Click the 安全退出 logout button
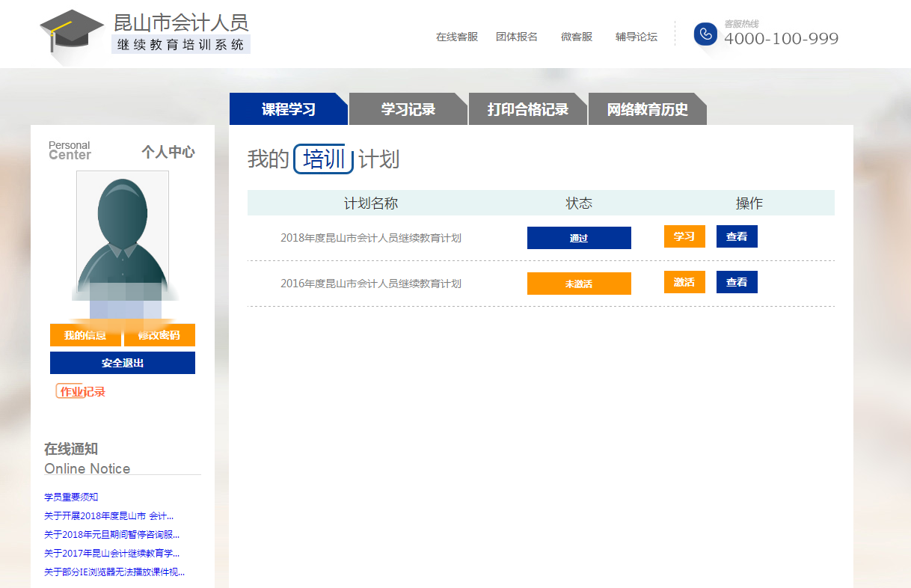This screenshot has width=911, height=588. 123,363
